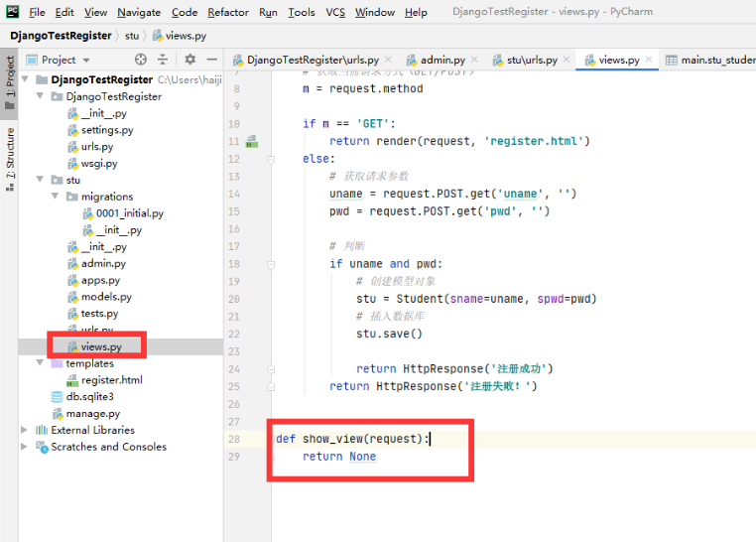Viewport: 756px width, 542px height.
Task: Click the fold marker at line 25
Action: (271, 387)
